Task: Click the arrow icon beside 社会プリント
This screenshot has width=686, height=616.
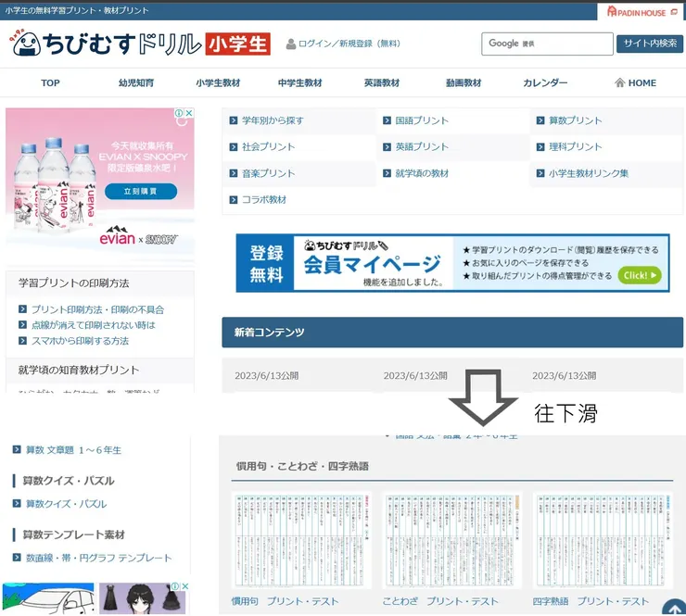Action: (x=234, y=147)
